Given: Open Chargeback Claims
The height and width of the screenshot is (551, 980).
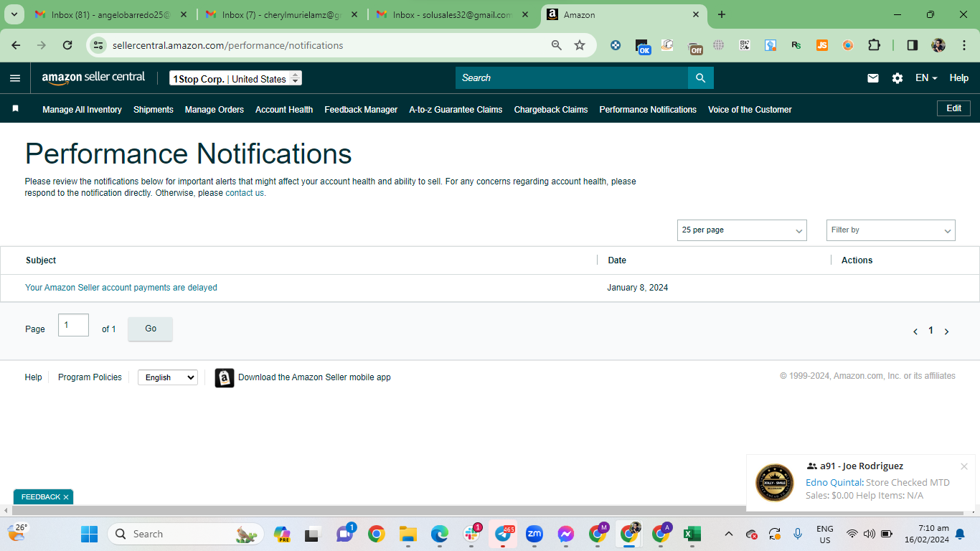Looking at the screenshot, I should pyautogui.click(x=551, y=110).
